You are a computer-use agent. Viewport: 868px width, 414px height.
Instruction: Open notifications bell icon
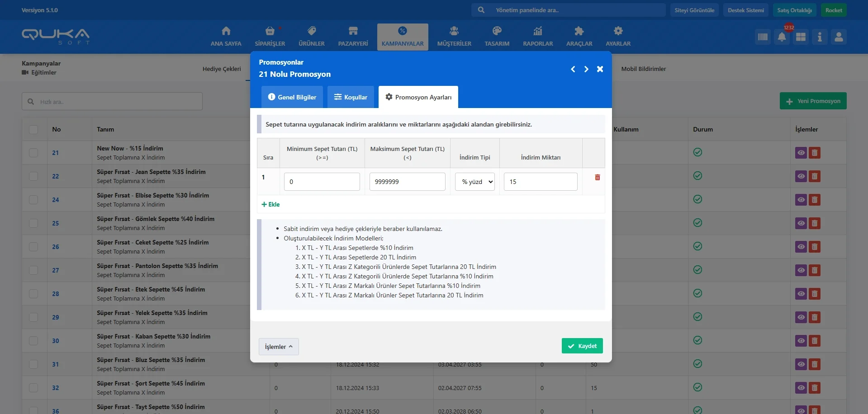[782, 37]
